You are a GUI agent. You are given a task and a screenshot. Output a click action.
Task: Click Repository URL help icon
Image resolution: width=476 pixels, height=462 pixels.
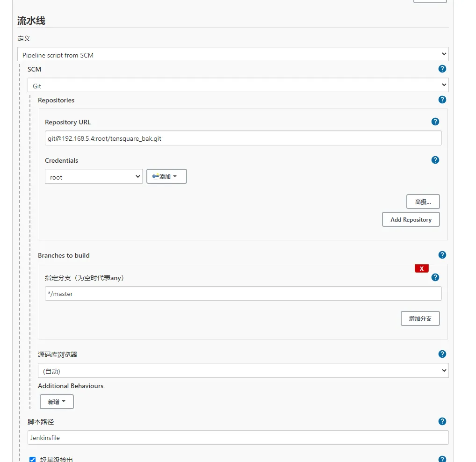[435, 122]
